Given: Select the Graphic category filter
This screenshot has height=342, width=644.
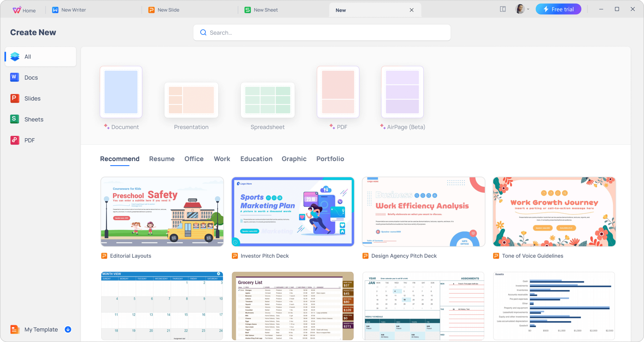Looking at the screenshot, I should coord(294,159).
